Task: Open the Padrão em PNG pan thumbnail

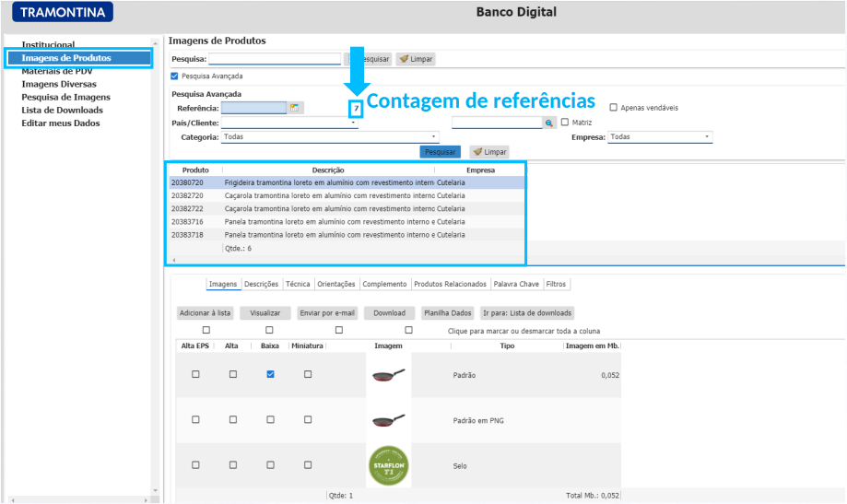Action: tap(388, 420)
